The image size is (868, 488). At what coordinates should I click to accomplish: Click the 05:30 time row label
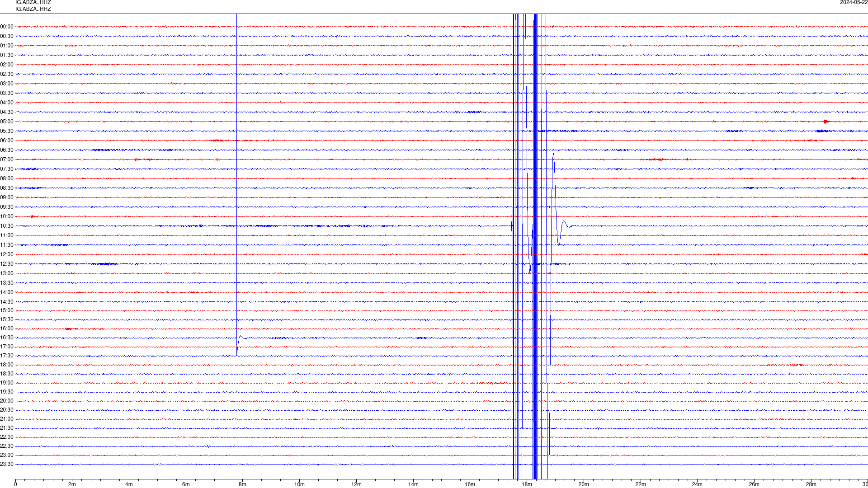click(x=7, y=131)
